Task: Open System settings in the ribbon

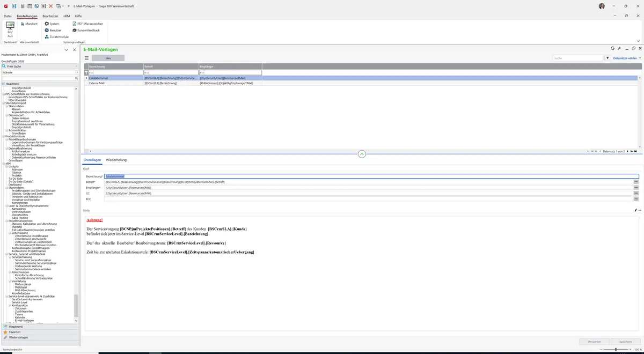Action: pyautogui.click(x=52, y=24)
